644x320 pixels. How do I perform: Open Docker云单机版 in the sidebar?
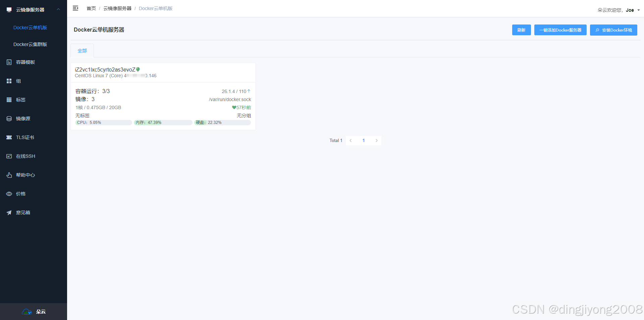coord(30,28)
